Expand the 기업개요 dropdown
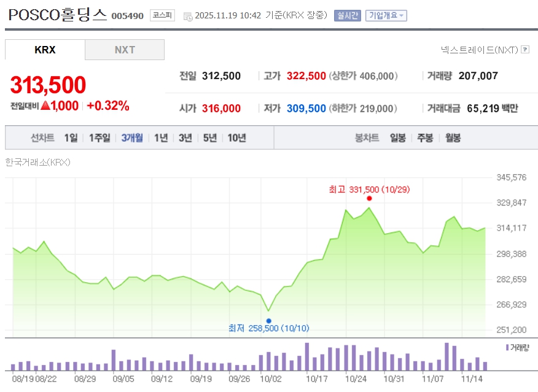 point(386,15)
